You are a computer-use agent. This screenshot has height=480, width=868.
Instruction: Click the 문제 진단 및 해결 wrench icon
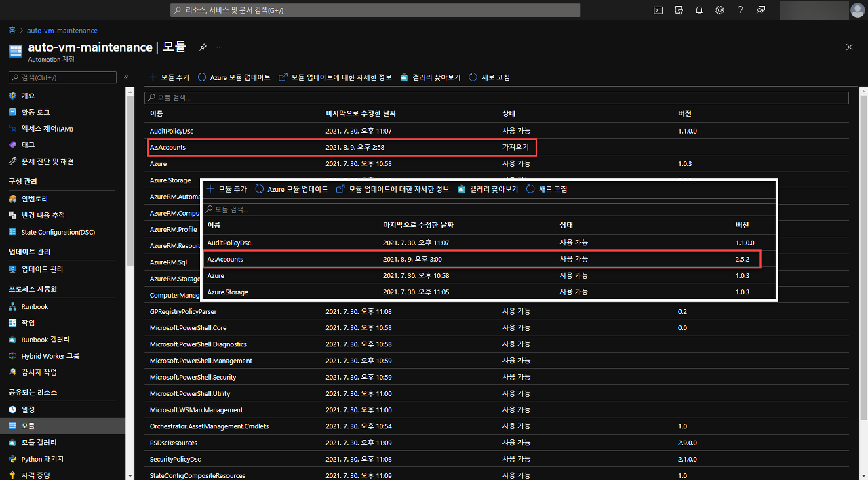coord(13,161)
